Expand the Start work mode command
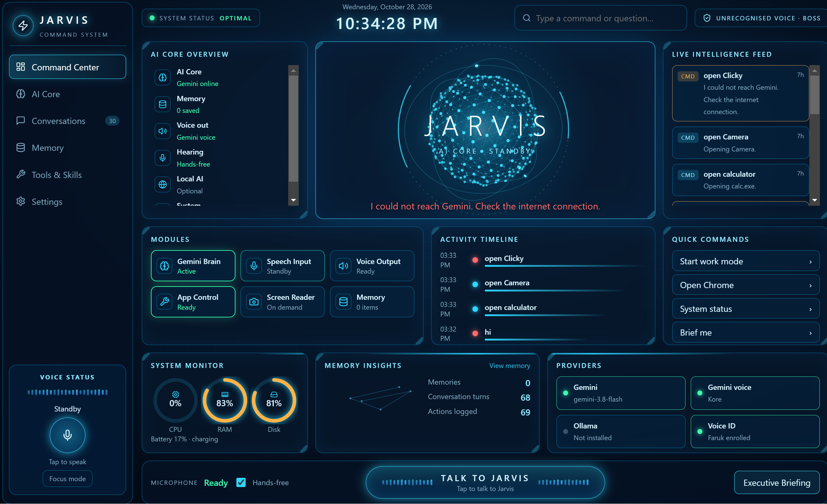This screenshot has height=504, width=827. pyautogui.click(x=746, y=261)
